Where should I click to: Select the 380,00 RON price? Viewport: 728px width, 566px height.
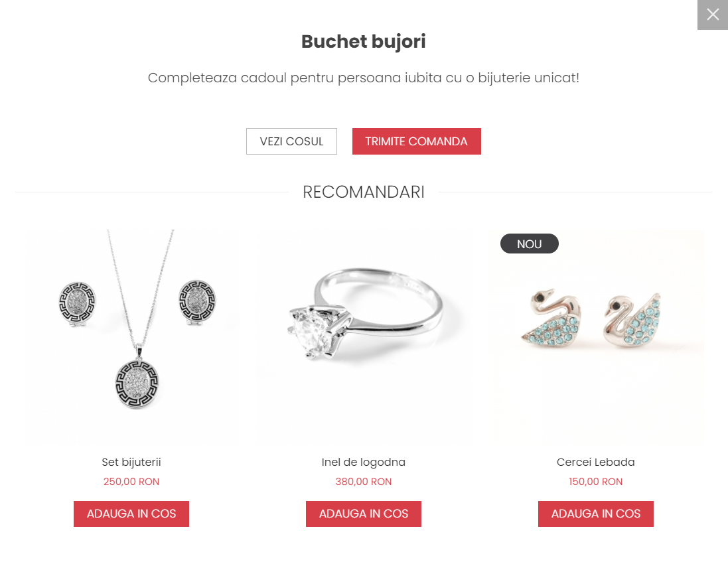364,482
